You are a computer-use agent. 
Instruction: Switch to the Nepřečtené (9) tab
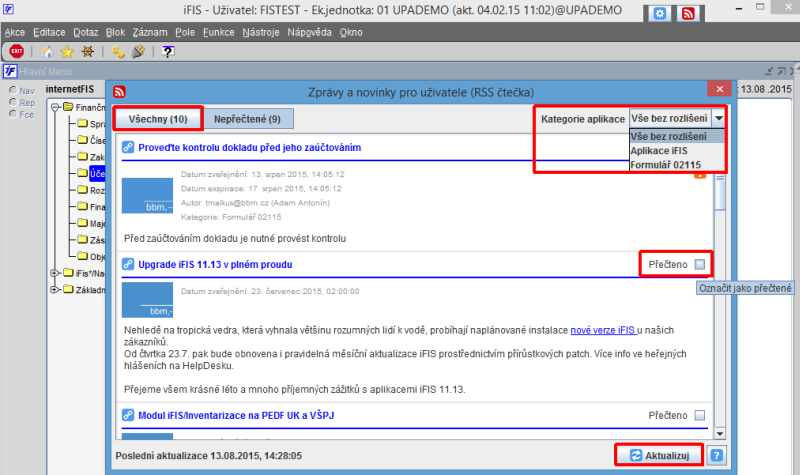(x=247, y=119)
